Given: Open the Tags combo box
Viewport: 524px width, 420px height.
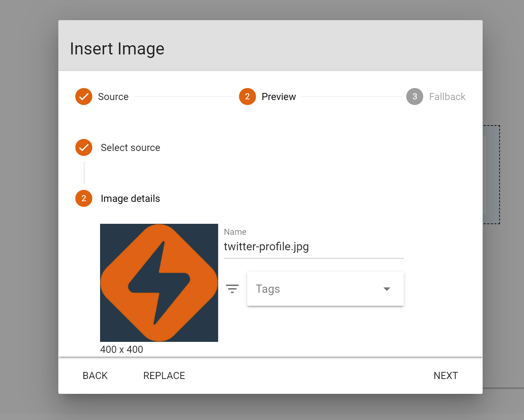Looking at the screenshot, I should tap(325, 289).
